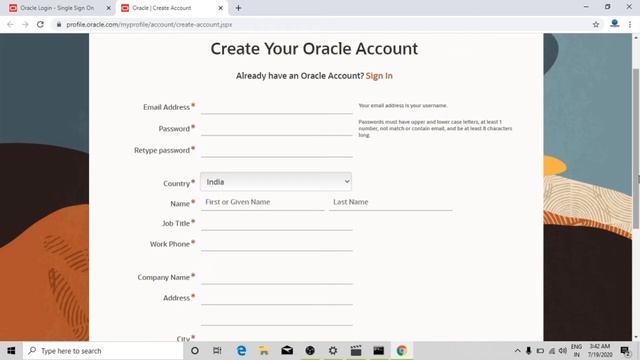Screen dimensions: 640x360
Task: Focus the first Address line field
Action: click(x=276, y=298)
